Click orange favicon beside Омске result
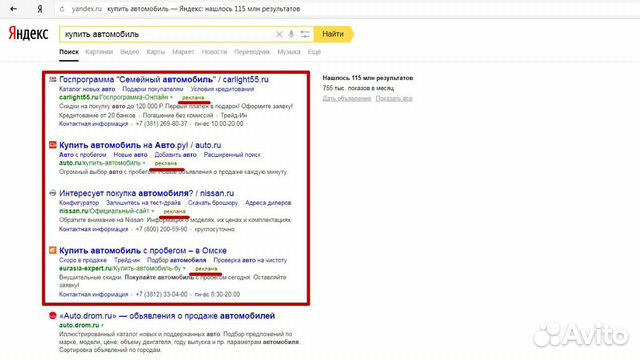The height and width of the screenshot is (360, 640). coord(53,250)
